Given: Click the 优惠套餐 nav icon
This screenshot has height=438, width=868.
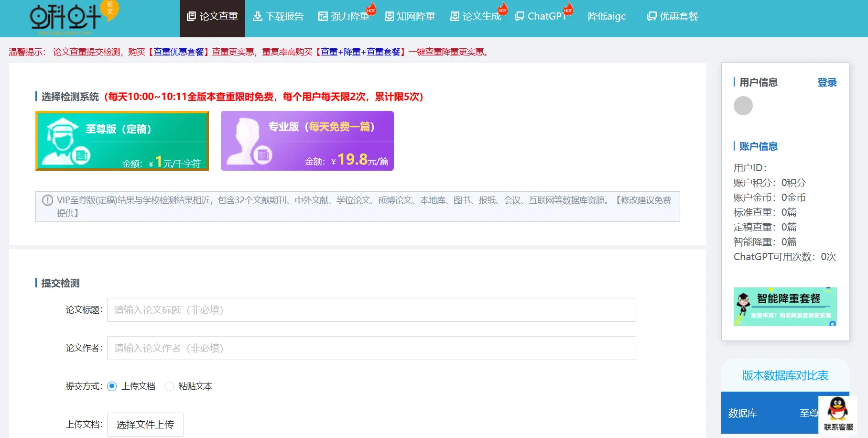Looking at the screenshot, I should coord(651,17).
